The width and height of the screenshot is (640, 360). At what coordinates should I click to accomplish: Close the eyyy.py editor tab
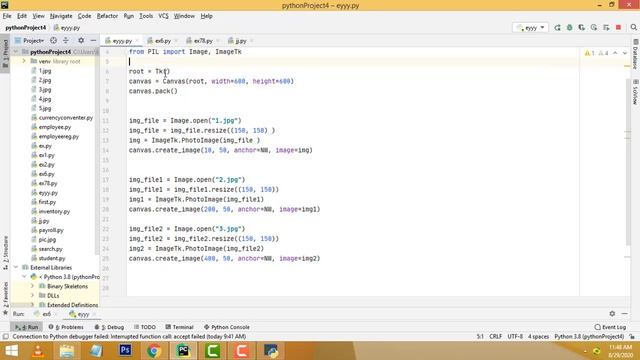(137, 41)
